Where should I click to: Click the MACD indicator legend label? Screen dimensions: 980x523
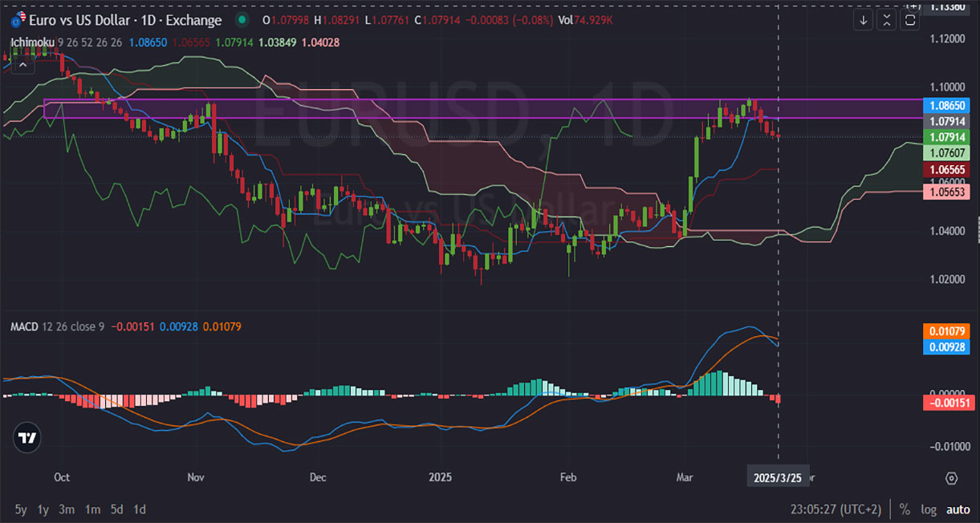tap(24, 326)
